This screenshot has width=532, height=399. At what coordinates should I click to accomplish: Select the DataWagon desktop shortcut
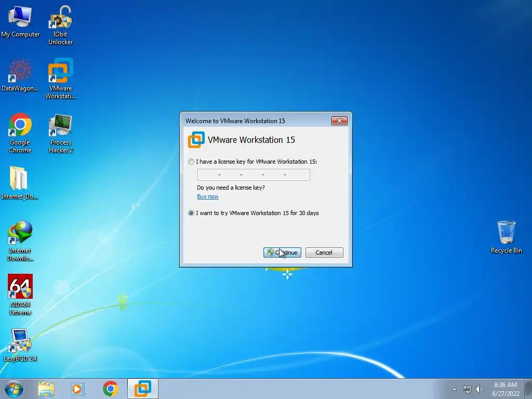point(20,75)
